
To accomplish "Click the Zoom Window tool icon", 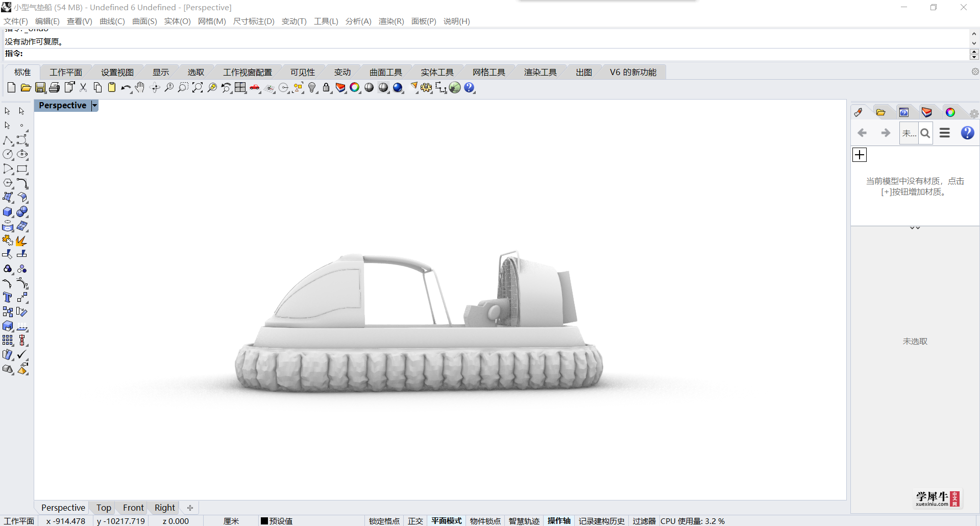I will (x=183, y=88).
